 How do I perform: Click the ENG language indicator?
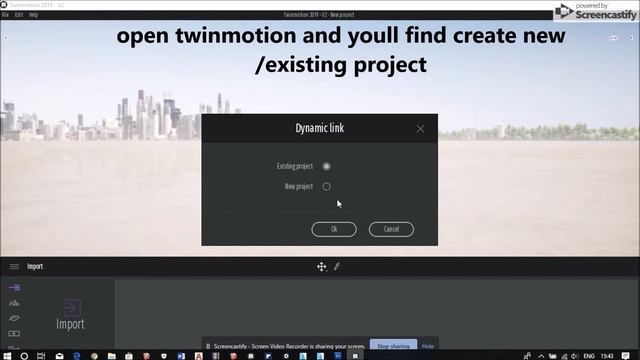coord(589,356)
